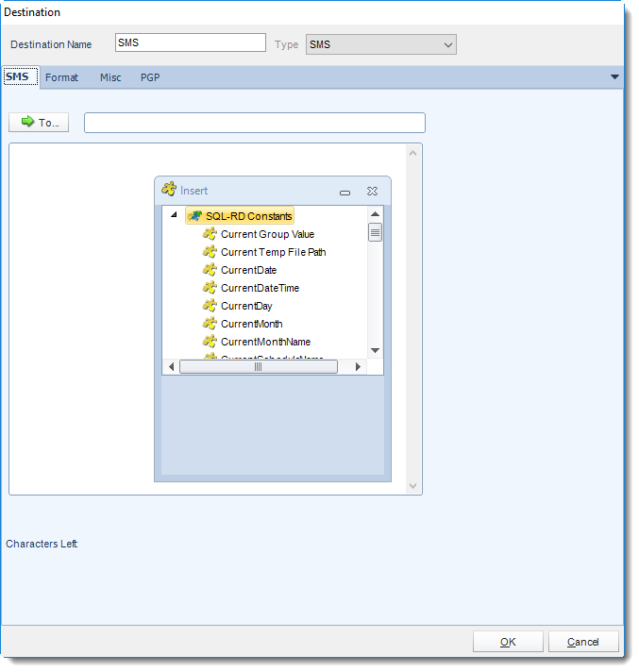Click the message box scroll down arrow
639x672 pixels.
tap(412, 485)
